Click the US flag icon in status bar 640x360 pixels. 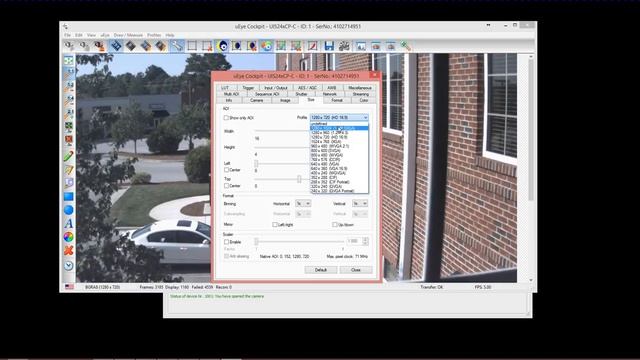69,287
